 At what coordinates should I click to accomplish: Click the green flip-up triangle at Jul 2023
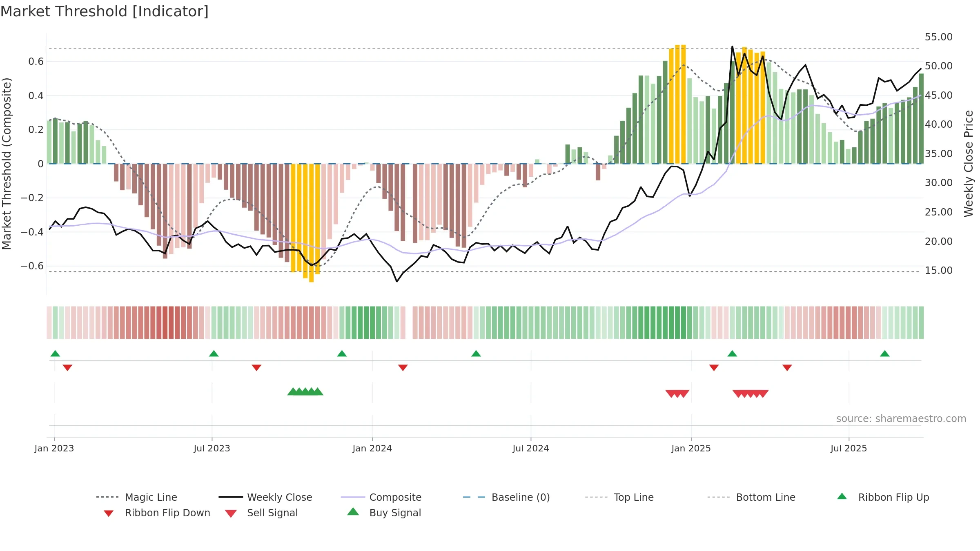214,353
